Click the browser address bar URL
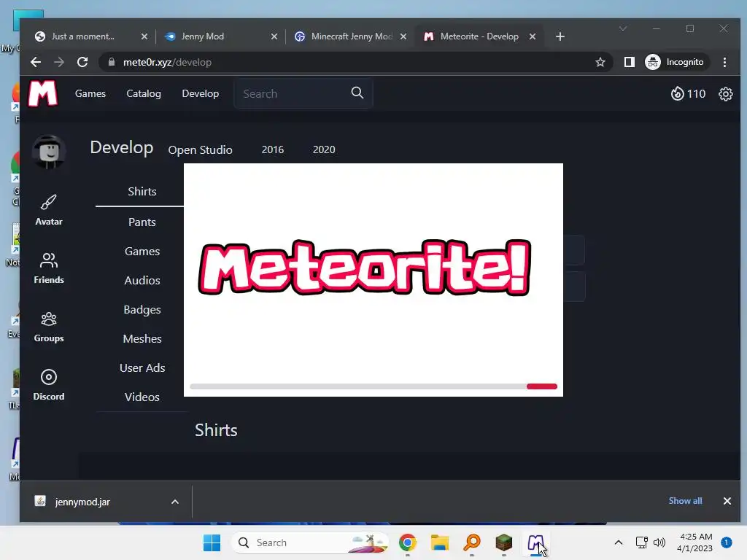 tap(167, 63)
